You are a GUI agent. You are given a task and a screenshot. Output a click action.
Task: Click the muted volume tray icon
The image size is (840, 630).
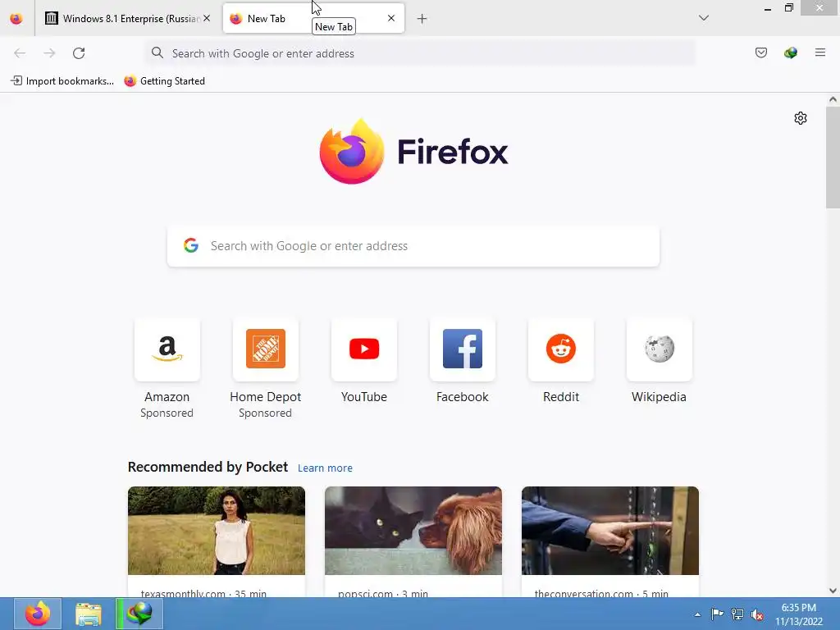pyautogui.click(x=757, y=614)
